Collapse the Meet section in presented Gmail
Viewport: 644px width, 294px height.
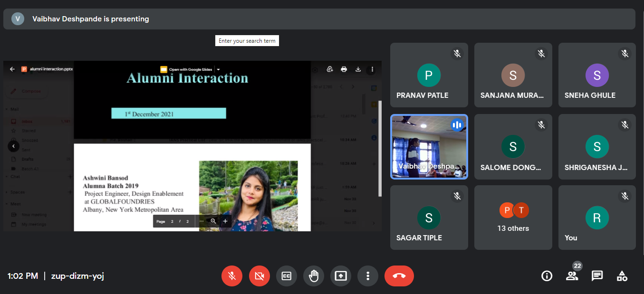tap(6, 205)
